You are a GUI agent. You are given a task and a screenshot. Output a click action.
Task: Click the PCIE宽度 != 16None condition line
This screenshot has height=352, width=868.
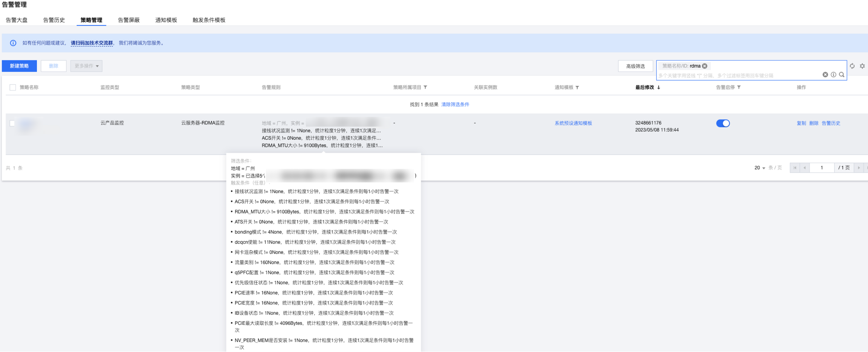click(x=314, y=303)
